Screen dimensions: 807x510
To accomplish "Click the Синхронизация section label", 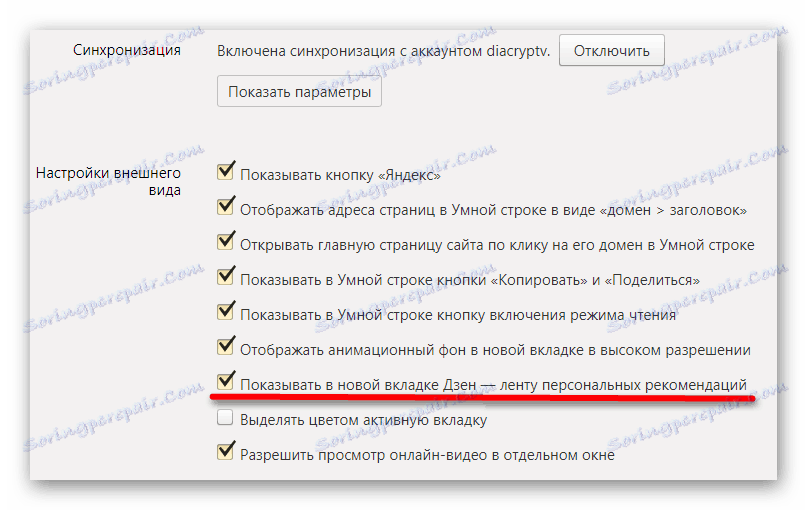I will point(127,50).
